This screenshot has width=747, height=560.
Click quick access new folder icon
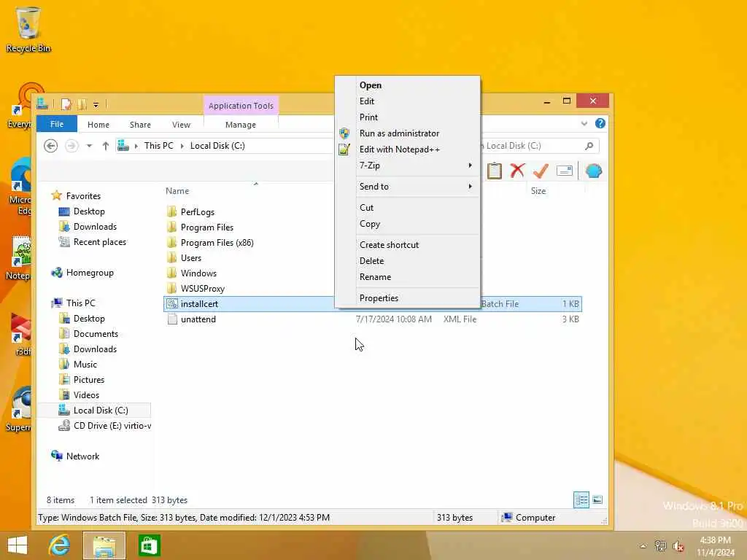tap(82, 104)
